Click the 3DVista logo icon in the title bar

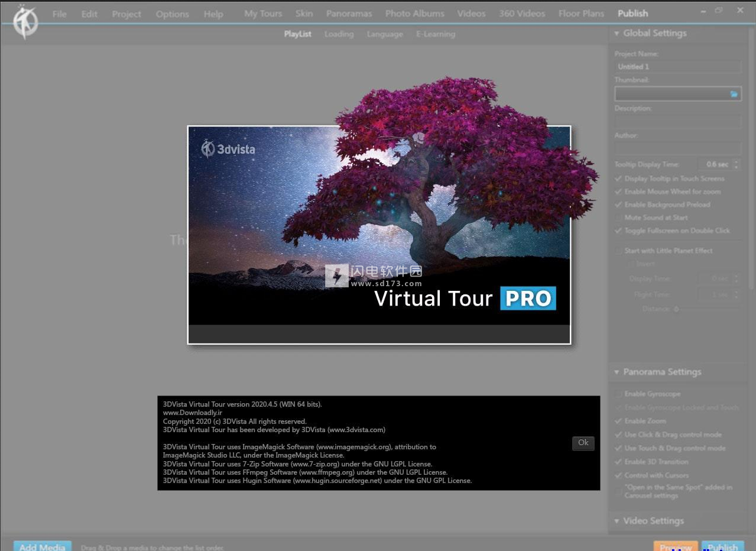coord(25,23)
